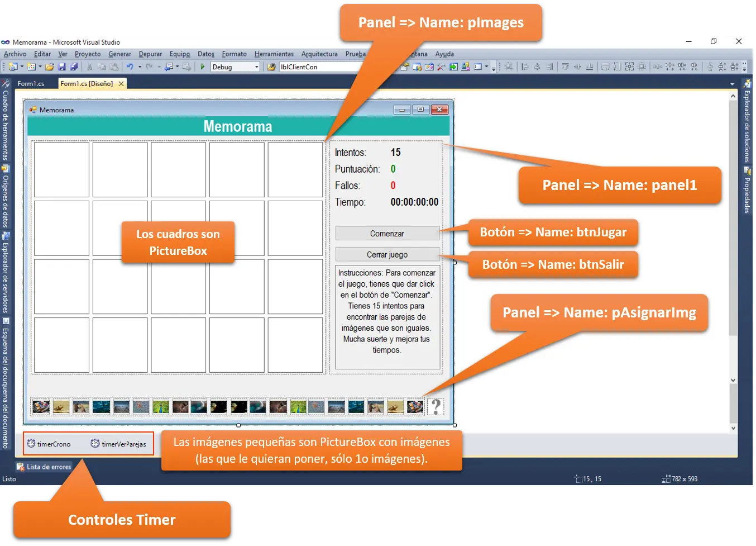Select the question mark PictureBox thumbnail
The width and height of the screenshot is (756, 546).
tap(436, 406)
